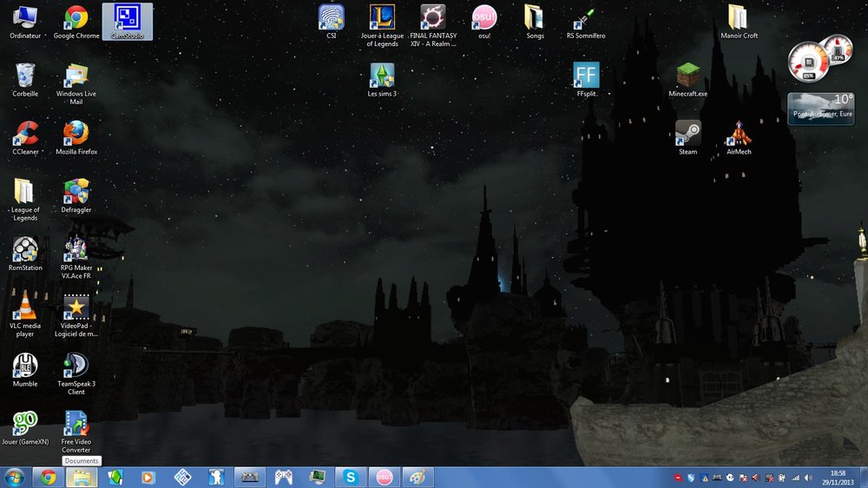Open the clock showing 18:58
Image resolution: width=868 pixels, height=488 pixels.
pyautogui.click(x=838, y=478)
